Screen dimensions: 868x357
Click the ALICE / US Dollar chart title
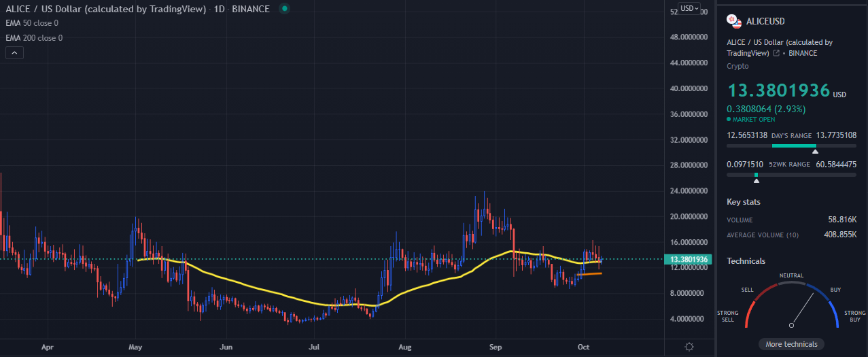click(105, 9)
